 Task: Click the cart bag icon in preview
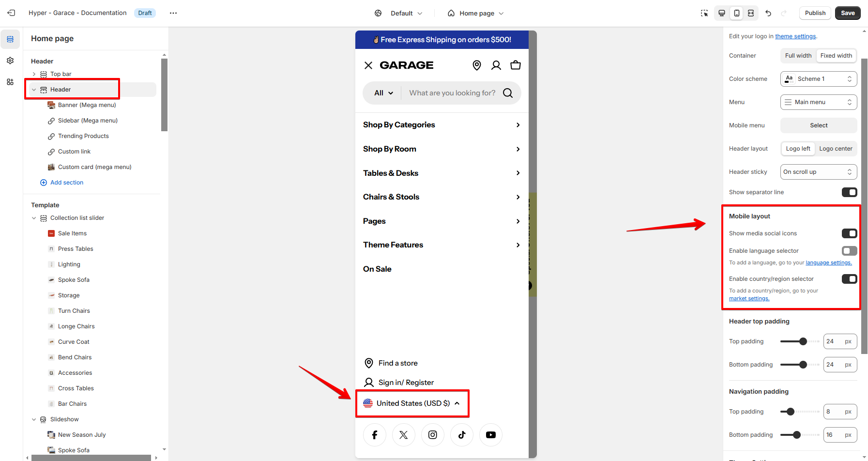tap(516, 65)
